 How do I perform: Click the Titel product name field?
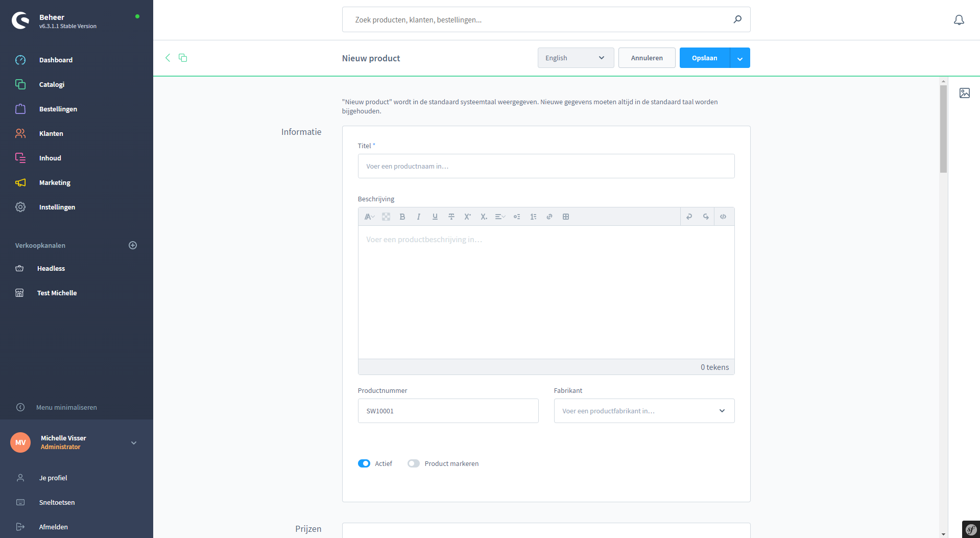coord(546,166)
